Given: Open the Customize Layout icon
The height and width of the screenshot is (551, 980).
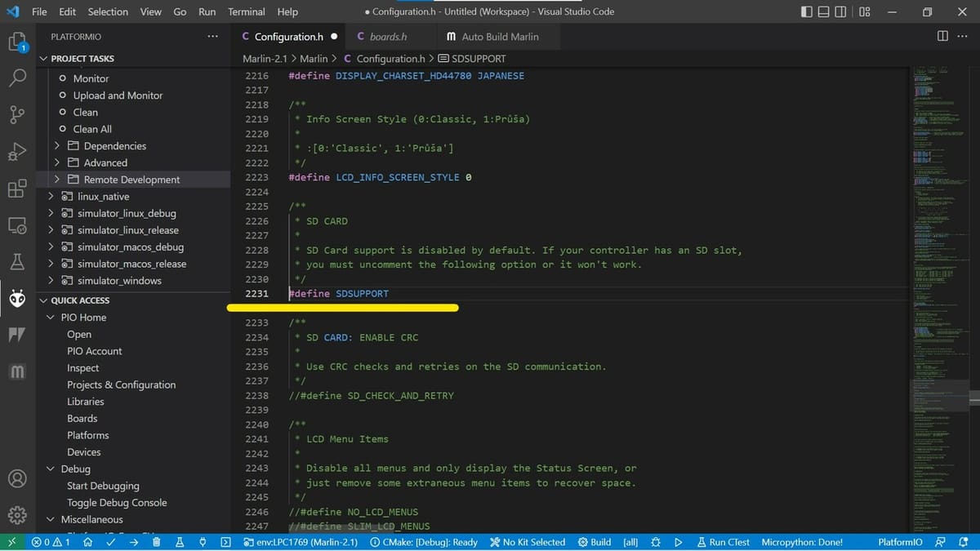Looking at the screenshot, I should [865, 12].
